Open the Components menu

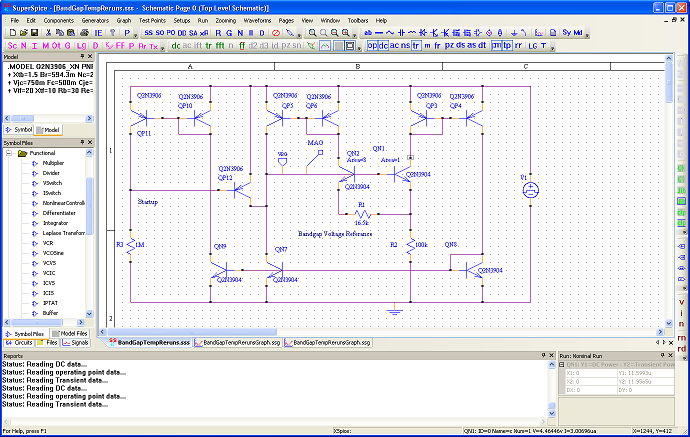[x=58, y=20]
